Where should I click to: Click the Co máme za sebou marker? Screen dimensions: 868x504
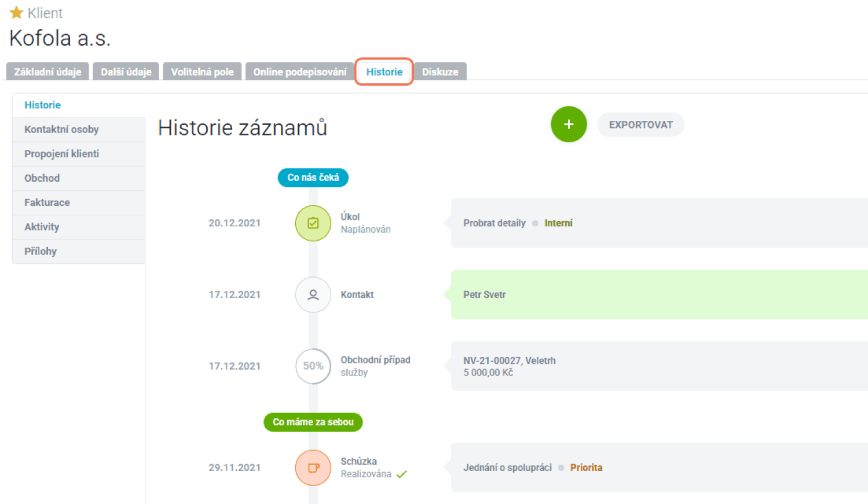(x=313, y=422)
